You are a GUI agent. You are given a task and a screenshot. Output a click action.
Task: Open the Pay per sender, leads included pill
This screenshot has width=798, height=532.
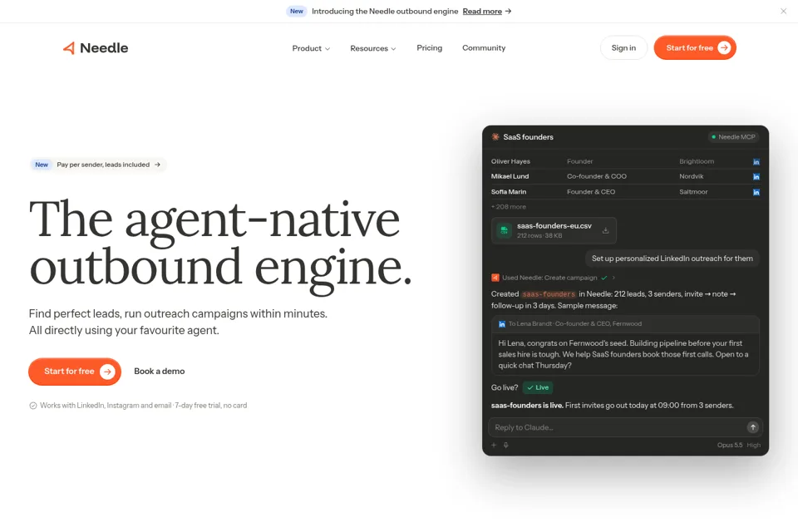point(98,165)
